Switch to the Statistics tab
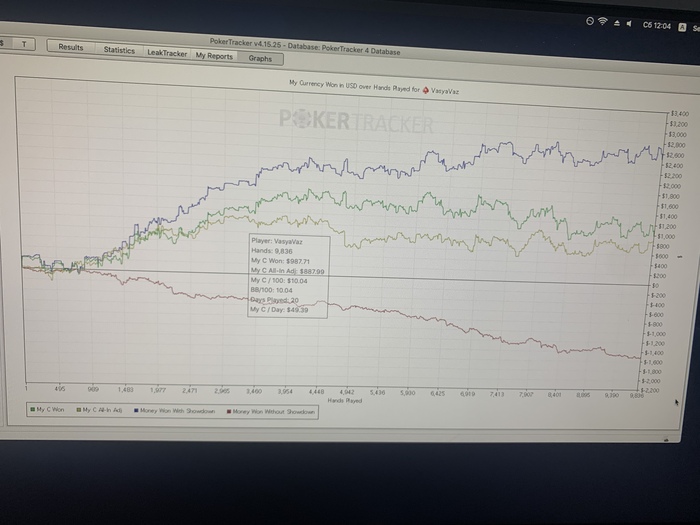The width and height of the screenshot is (700, 525). tap(119, 50)
